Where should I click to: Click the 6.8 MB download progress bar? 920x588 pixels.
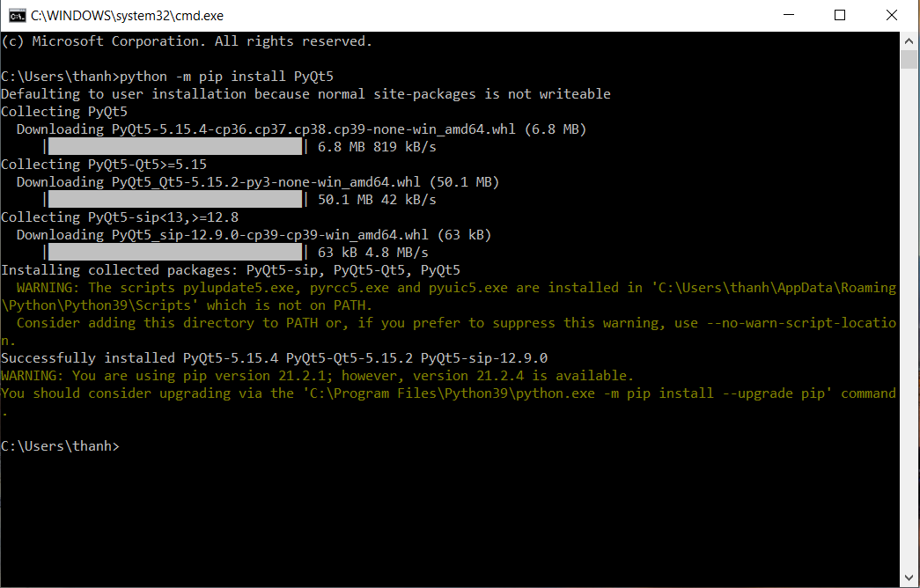(x=173, y=147)
